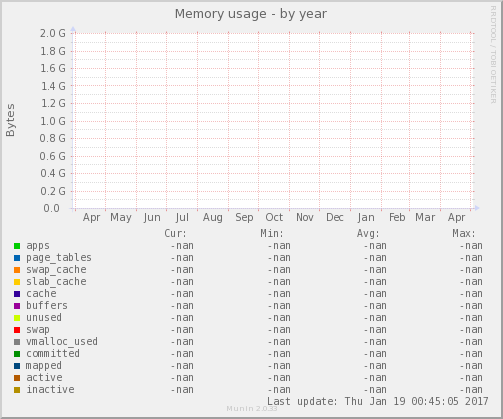Viewport: 503px width, 419px height.
Task: Click the 'swap' legend label
Action: (38, 330)
